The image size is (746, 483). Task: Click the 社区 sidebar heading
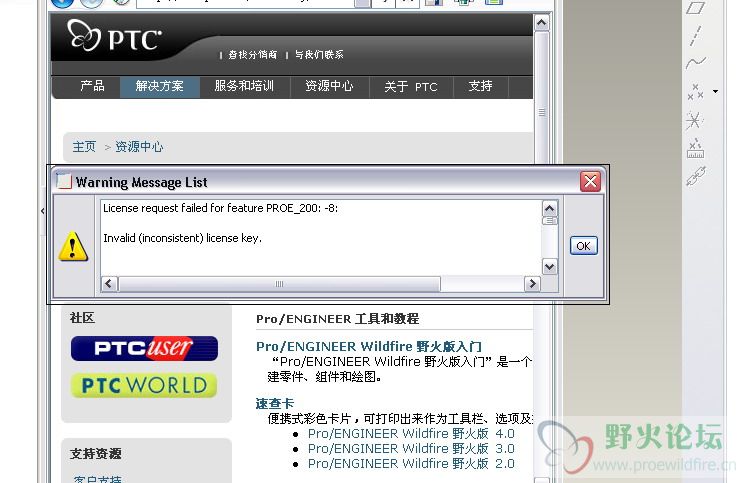tap(82, 317)
